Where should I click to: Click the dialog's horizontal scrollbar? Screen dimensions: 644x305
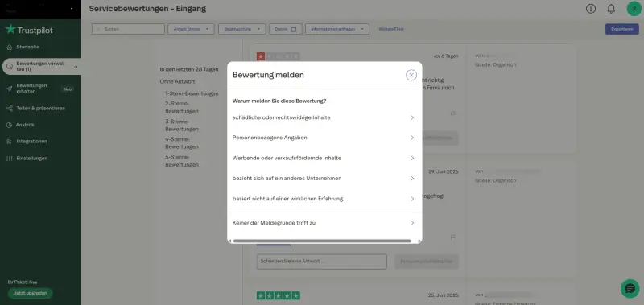[322, 241]
